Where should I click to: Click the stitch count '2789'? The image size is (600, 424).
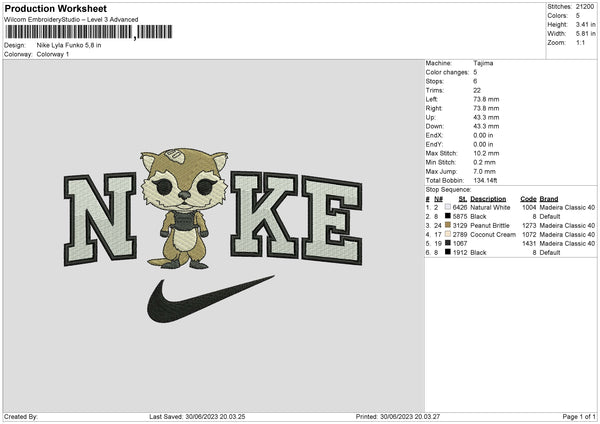tap(460, 235)
